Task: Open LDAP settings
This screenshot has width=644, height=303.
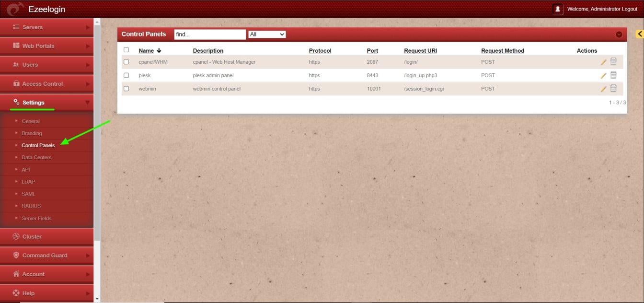Action: point(28,182)
